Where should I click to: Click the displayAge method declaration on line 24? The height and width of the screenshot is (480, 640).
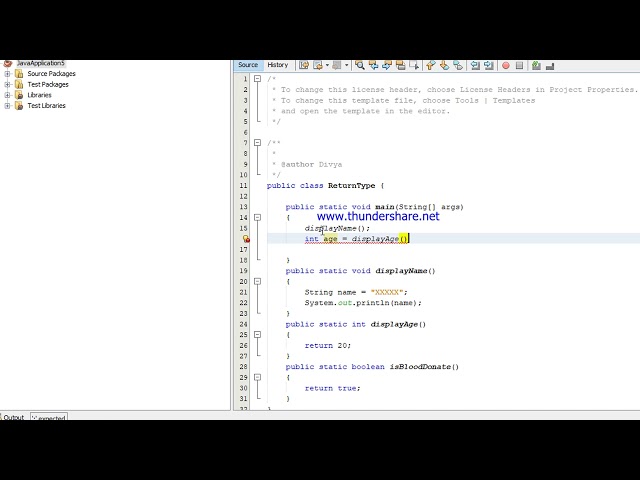[398, 324]
